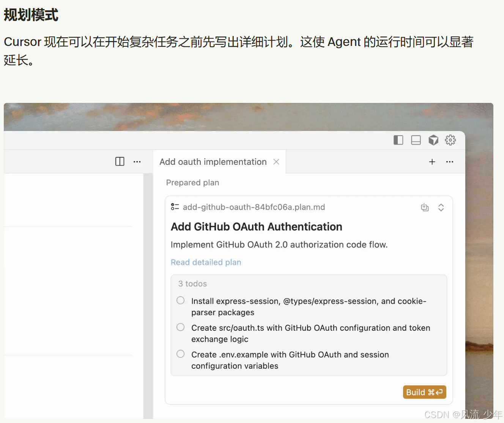Screen dimensions: 504x423
Task: Start a new chat with plus icon
Action: tap(432, 162)
